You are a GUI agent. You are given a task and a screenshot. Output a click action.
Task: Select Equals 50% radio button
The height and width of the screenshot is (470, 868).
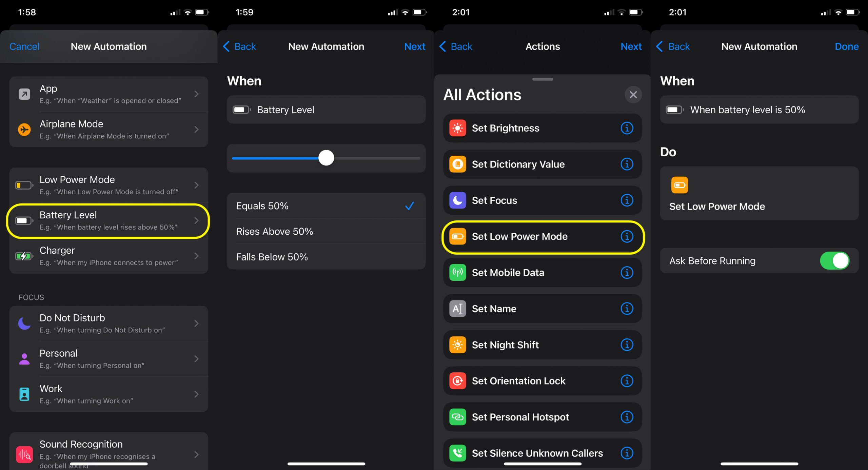(326, 205)
